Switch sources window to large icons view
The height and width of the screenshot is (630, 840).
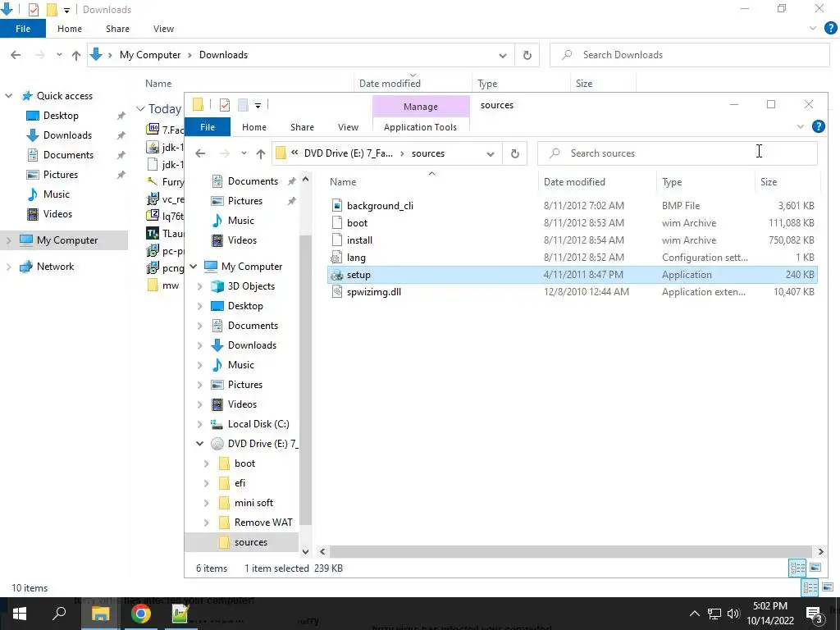815,568
